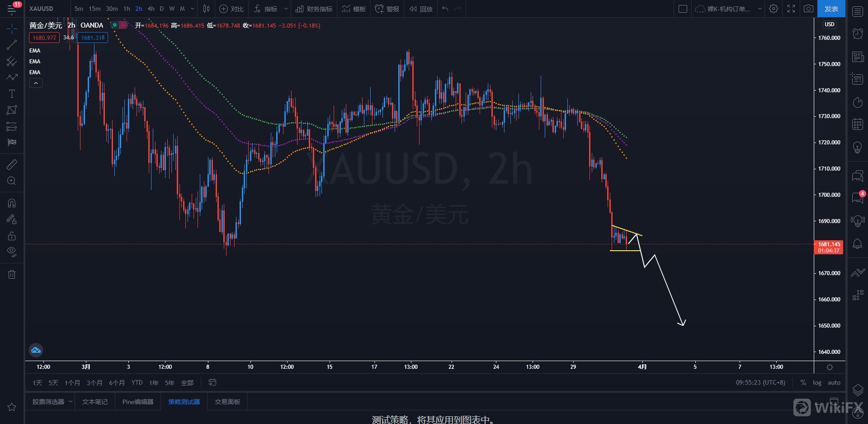This screenshot has width=868, height=424.
Task: Open the 指标 indicators dialog
Action: tap(266, 9)
